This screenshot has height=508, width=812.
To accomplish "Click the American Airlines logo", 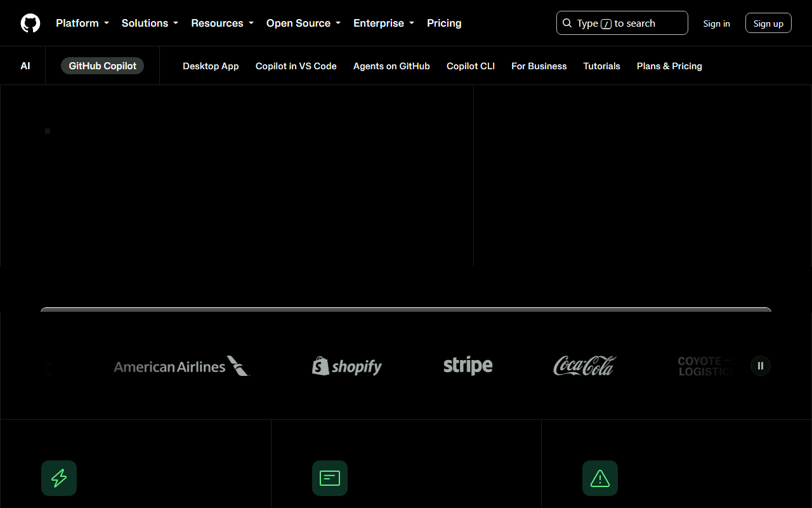I will [182, 366].
